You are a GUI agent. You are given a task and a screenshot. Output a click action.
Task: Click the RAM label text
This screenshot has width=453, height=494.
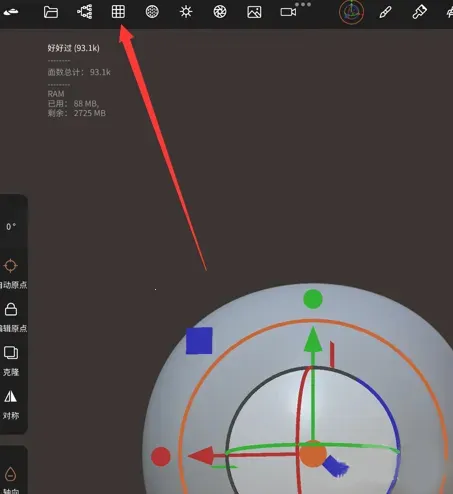tap(56, 94)
